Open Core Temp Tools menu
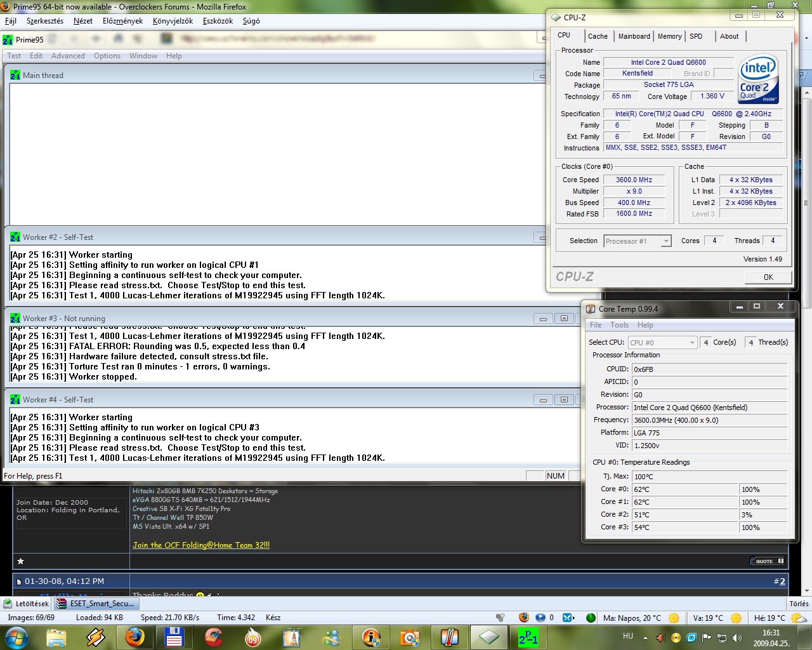Viewport: 812px width, 650px height. point(620,325)
